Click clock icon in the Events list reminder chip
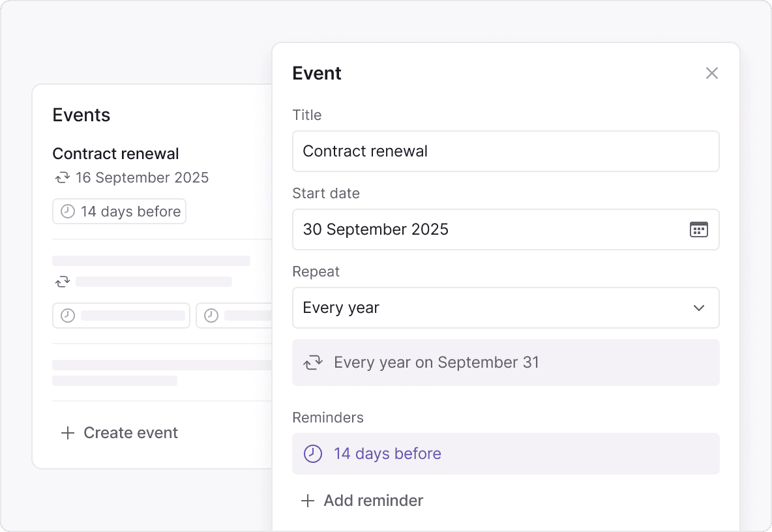 [68, 212]
